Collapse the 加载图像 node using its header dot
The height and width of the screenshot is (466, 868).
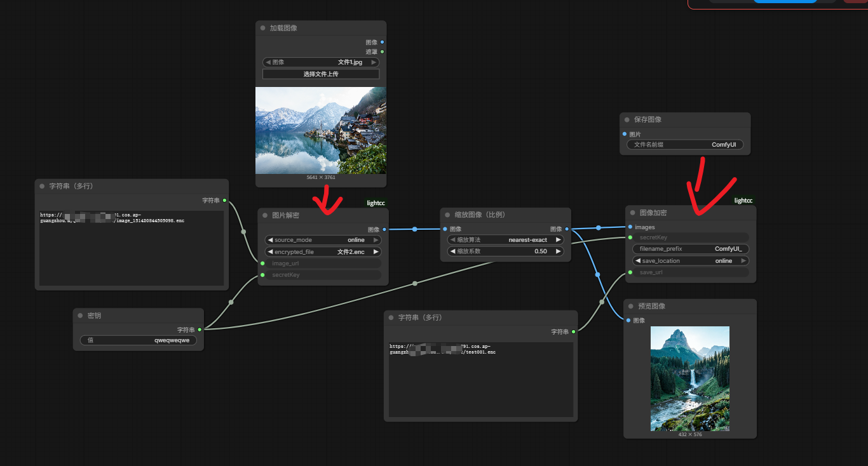pyautogui.click(x=262, y=28)
